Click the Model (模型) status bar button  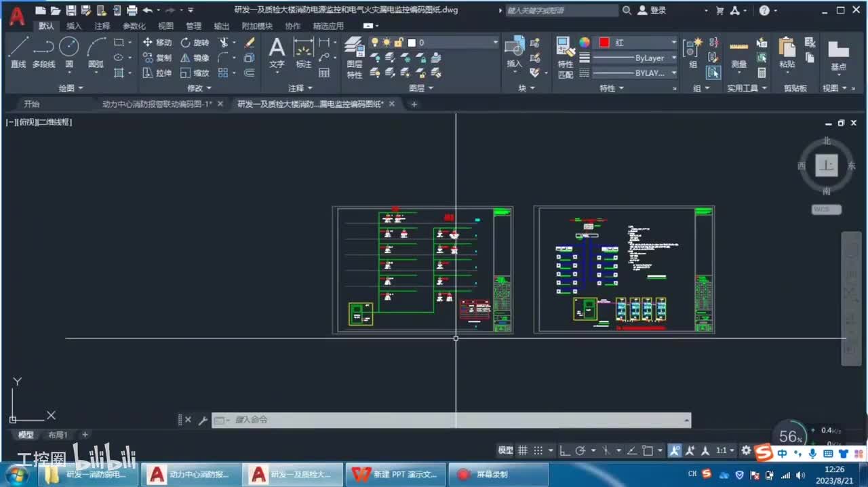505,450
